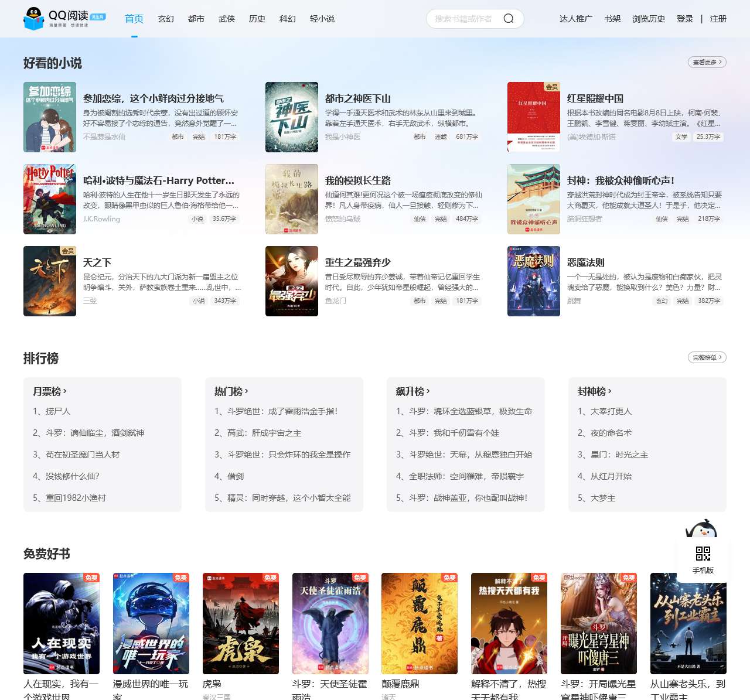750x700 pixels.
Task: Open the 虎枭 free book cover
Action: point(241,623)
